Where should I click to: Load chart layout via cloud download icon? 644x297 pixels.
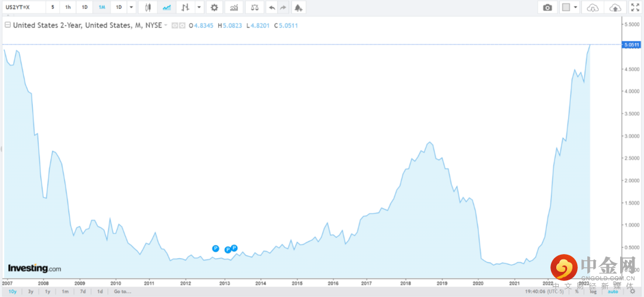coord(593,7)
